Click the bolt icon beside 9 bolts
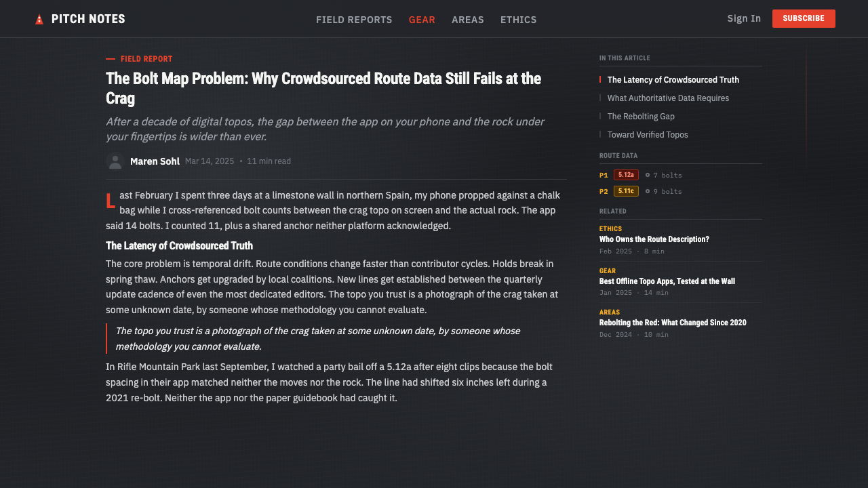The image size is (868, 488). coord(648,191)
